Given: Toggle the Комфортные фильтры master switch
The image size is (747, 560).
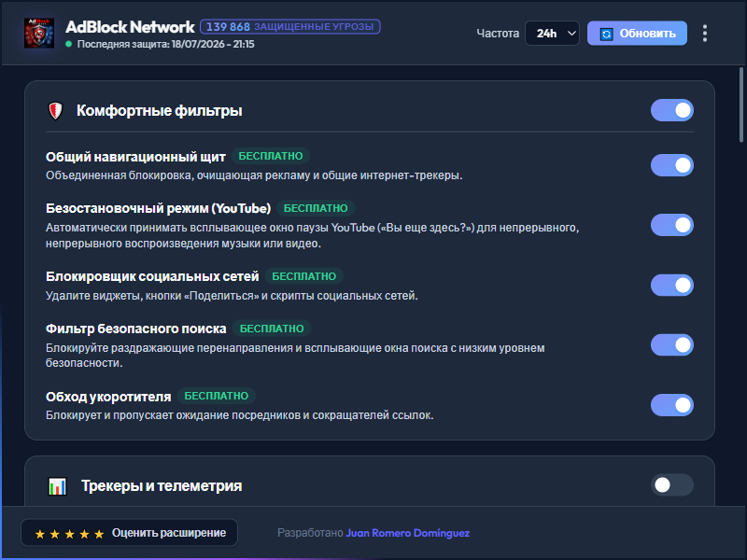Looking at the screenshot, I should pos(671,110).
